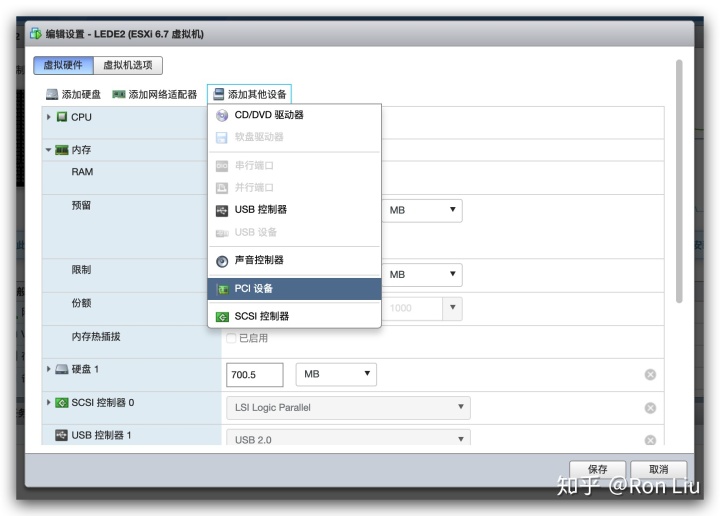720x516 pixels.
Task: Click the RAM label row
Action: click(x=82, y=172)
